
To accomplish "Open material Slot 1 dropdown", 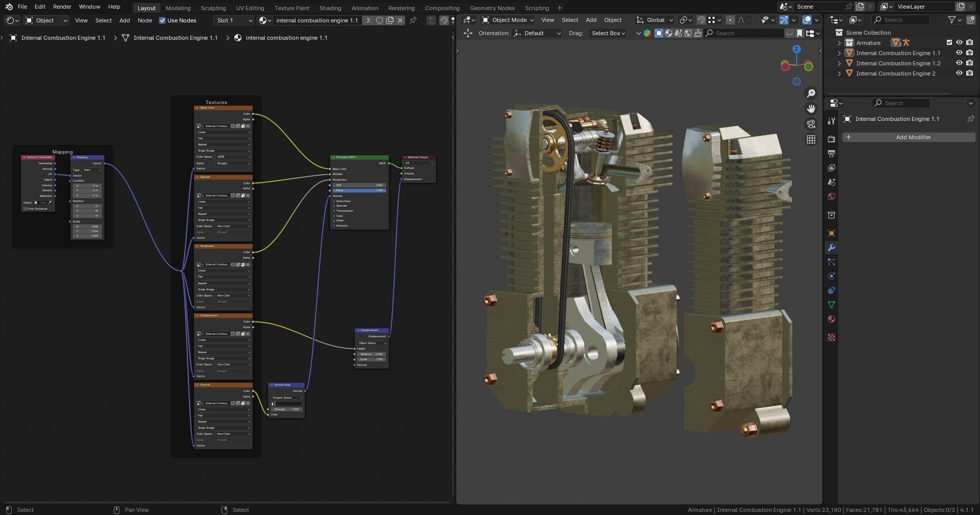I will pos(233,20).
